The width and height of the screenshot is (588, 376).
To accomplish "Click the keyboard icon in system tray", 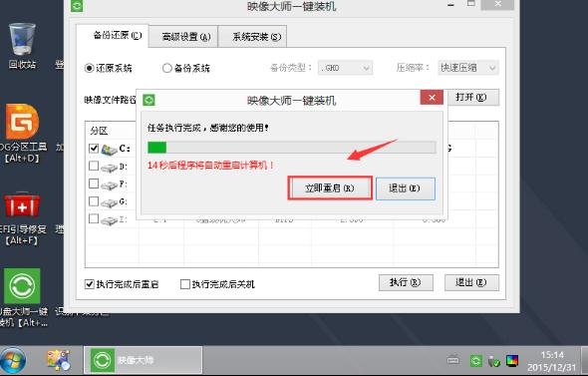I will pos(453,361).
